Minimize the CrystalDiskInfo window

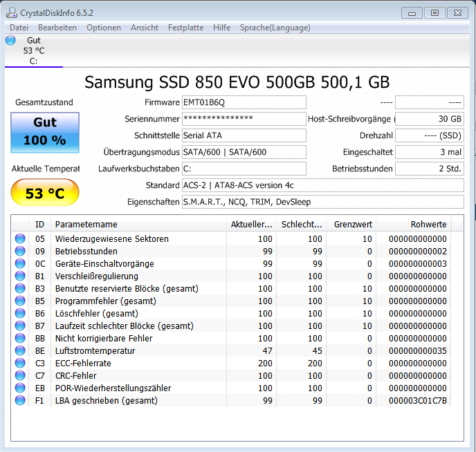pos(412,13)
